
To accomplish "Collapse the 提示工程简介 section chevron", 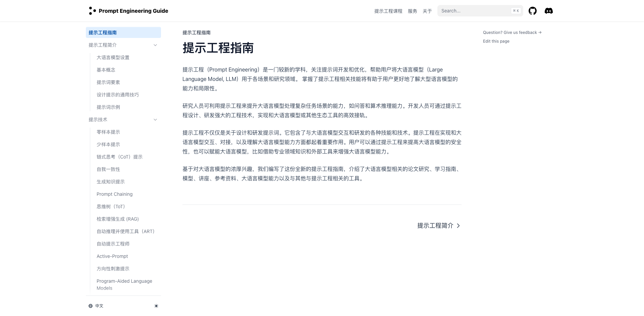I will [x=155, y=45].
